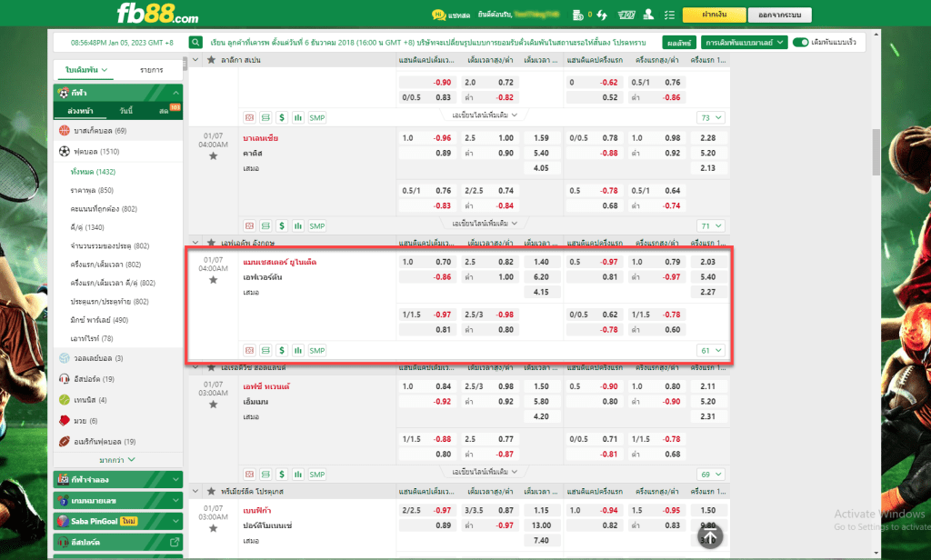Click SMP under FC Twente match
The image size is (931, 560).
317,474
